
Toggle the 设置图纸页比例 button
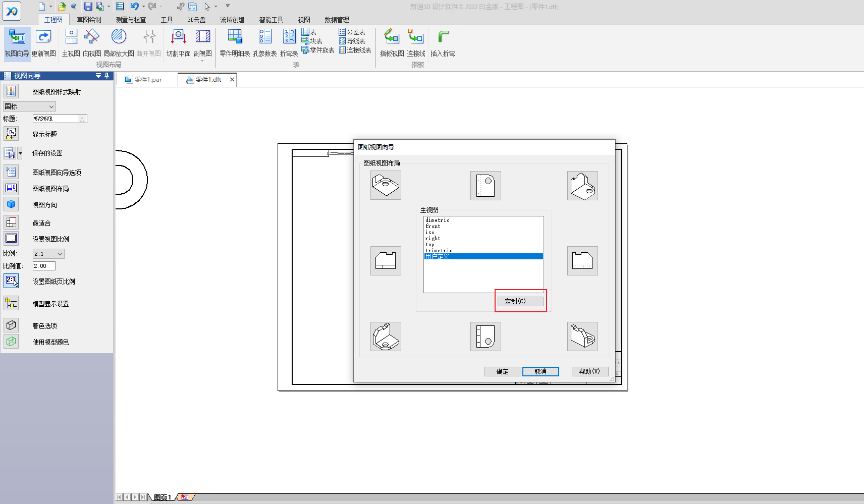tap(11, 281)
